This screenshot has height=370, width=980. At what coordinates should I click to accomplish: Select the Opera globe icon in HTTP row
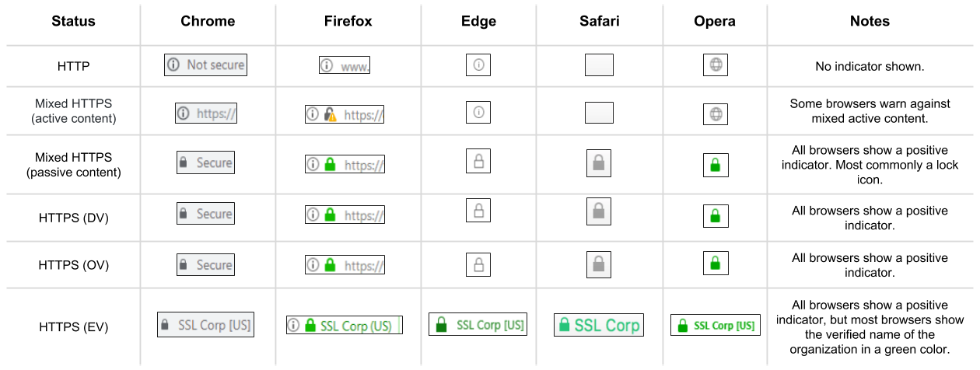(716, 65)
